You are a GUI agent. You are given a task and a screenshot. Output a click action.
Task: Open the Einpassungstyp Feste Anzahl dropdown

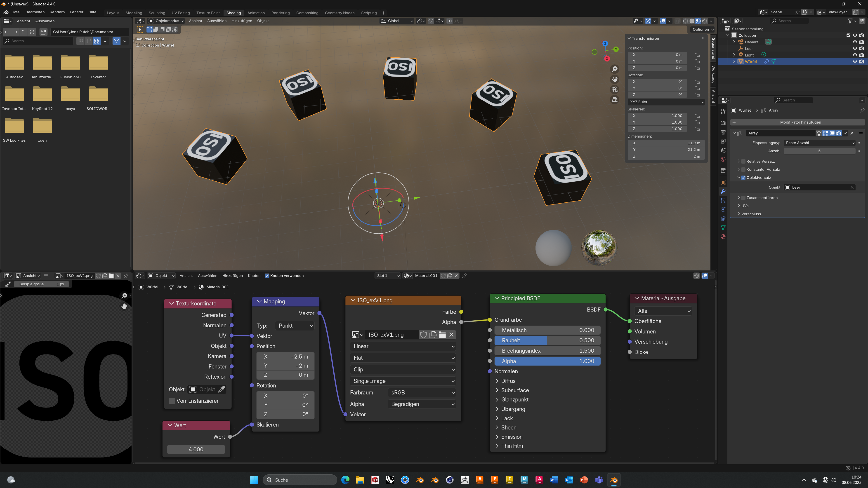click(819, 143)
